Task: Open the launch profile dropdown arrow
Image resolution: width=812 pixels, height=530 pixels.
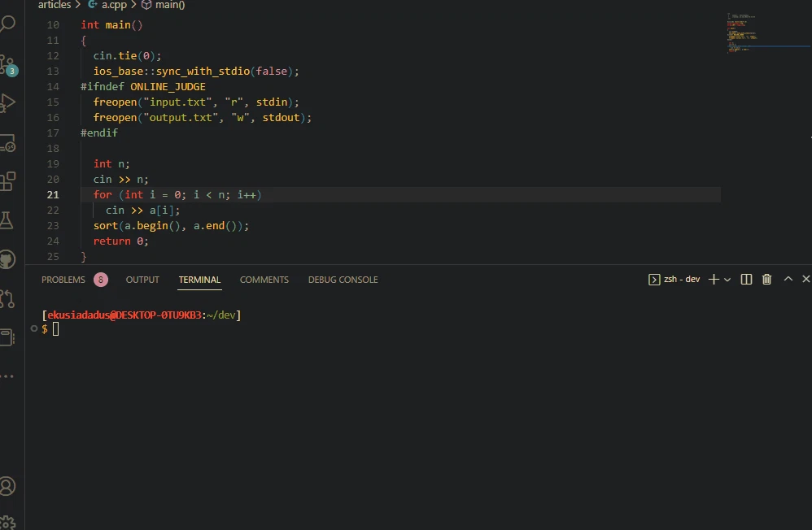Action: click(x=727, y=280)
